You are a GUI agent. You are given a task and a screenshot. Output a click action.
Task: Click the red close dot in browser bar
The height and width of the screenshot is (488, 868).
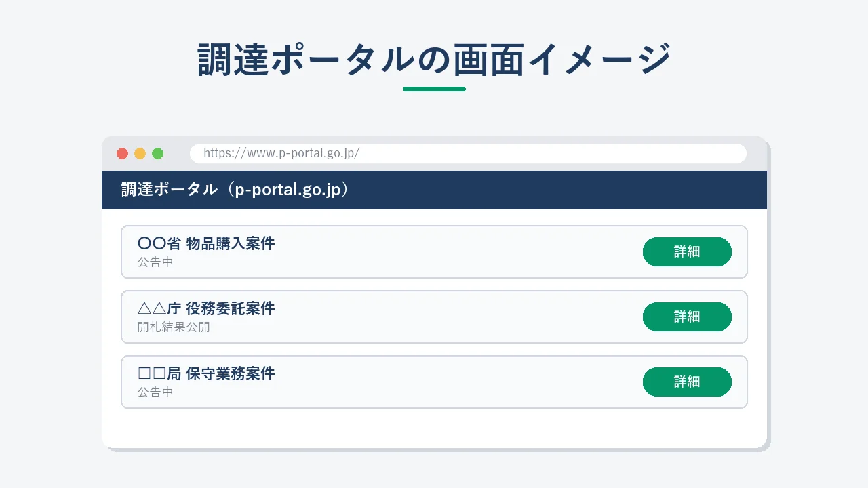coord(122,153)
